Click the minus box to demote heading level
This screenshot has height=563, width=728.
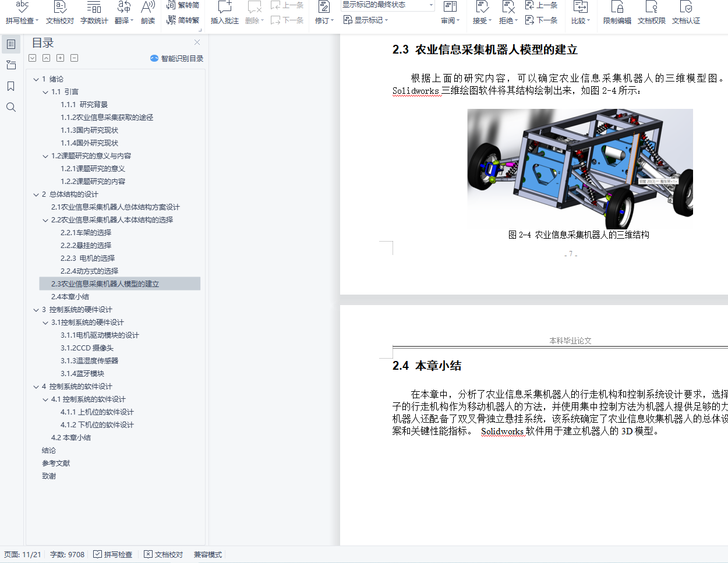(75, 58)
